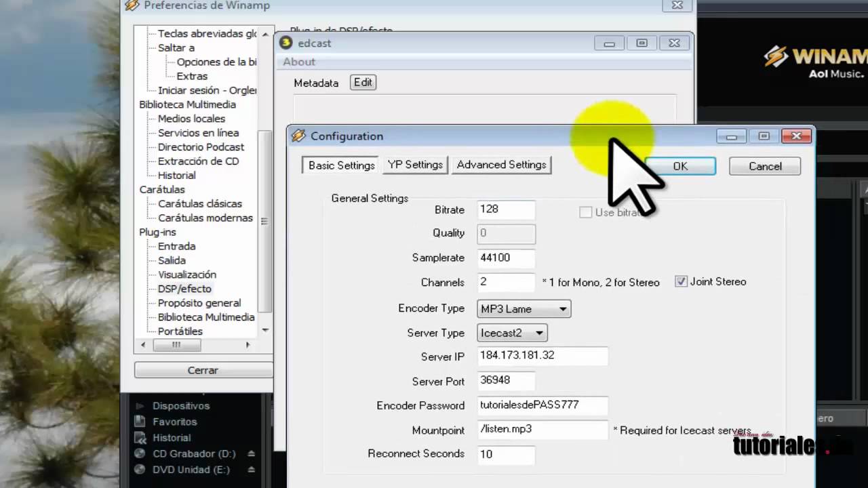Maximize the edcast window

pyautogui.click(x=642, y=43)
